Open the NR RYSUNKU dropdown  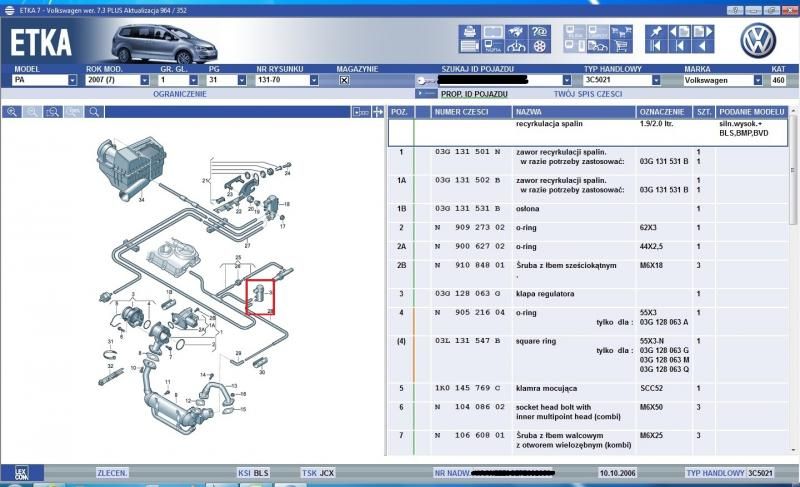click(x=314, y=80)
